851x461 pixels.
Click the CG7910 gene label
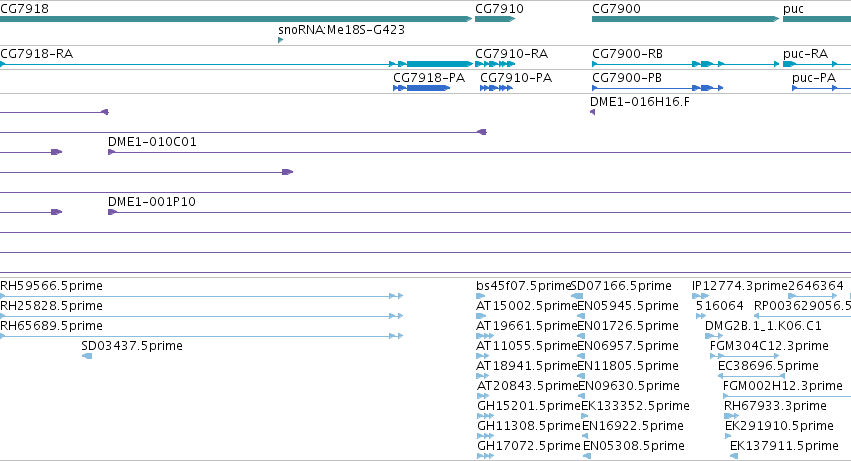point(499,9)
